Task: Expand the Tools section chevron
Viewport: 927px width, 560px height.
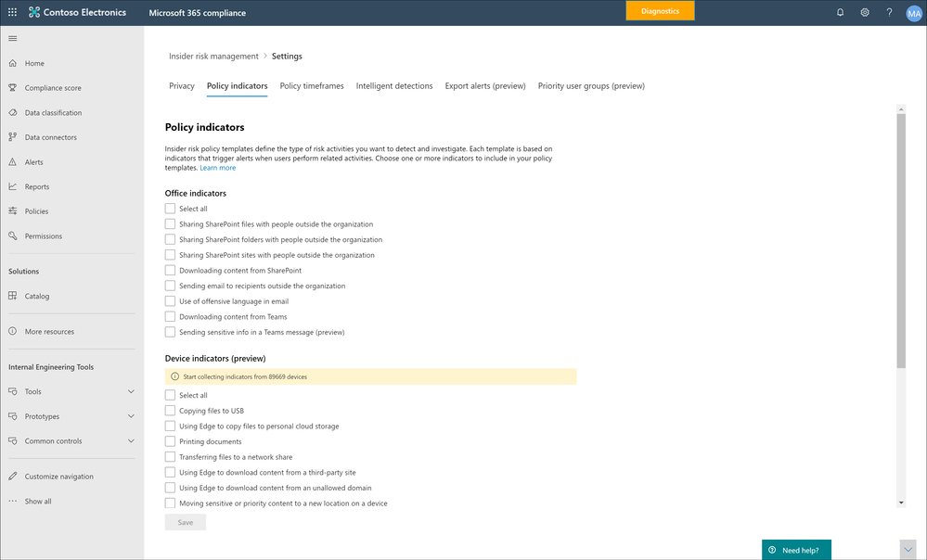Action: tap(131, 392)
